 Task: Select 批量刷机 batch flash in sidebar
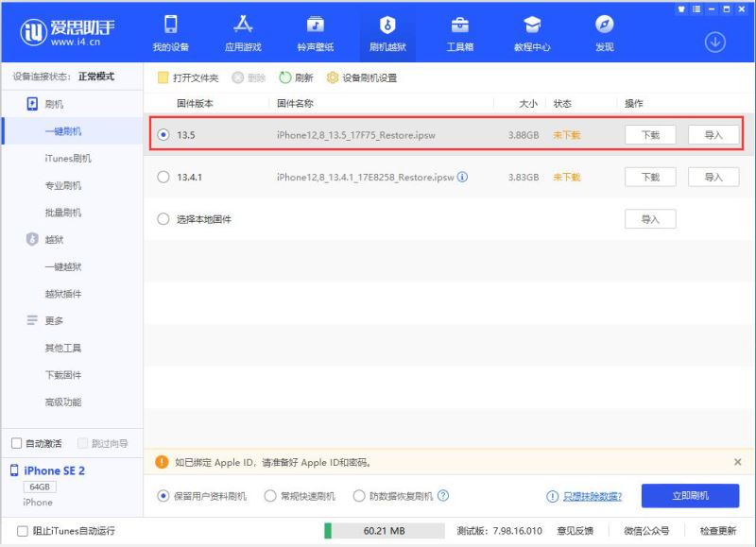(x=63, y=213)
